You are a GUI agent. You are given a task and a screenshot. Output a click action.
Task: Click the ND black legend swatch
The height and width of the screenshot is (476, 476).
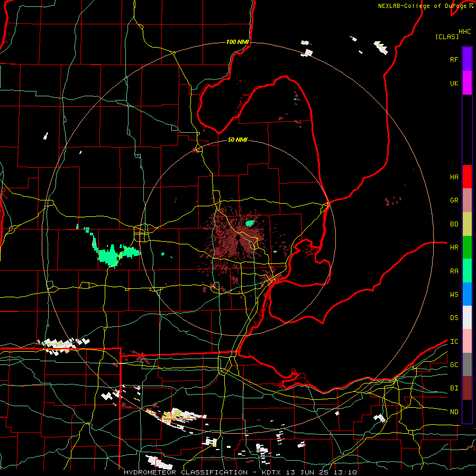(467, 411)
